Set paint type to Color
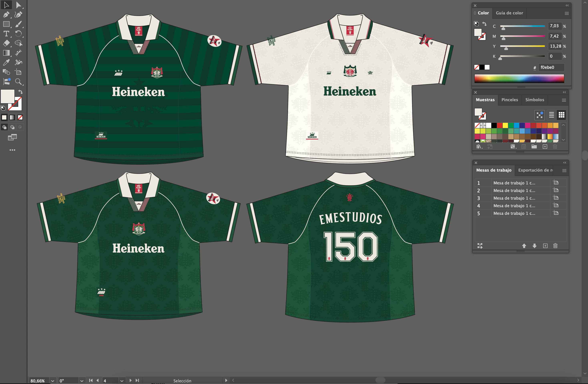The image size is (588, 384). pyautogui.click(x=4, y=117)
